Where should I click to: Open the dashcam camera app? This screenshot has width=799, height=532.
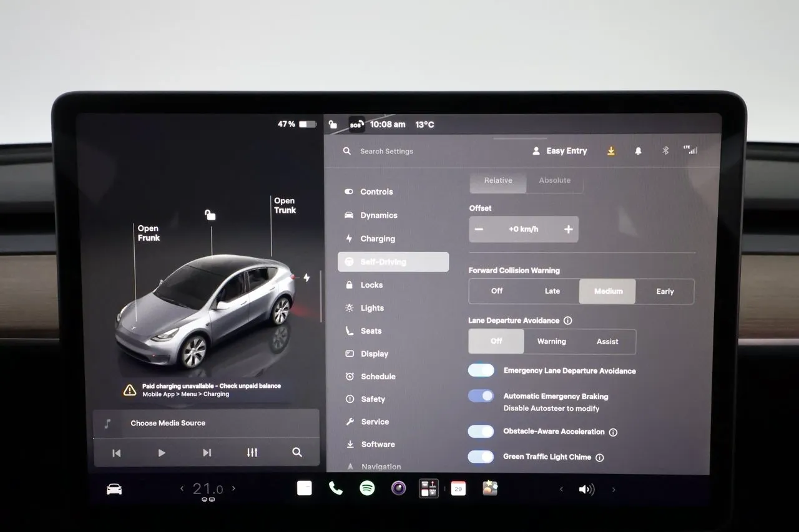(398, 488)
